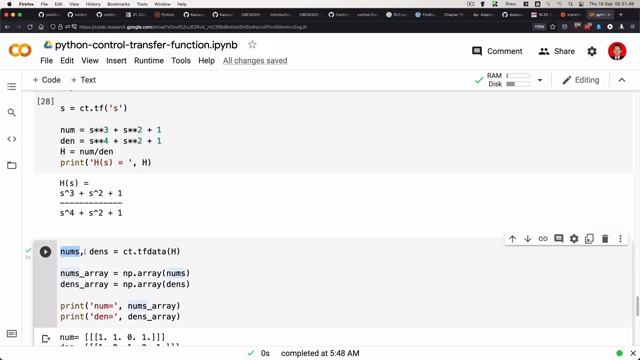This screenshot has width=640, height=360.
Task: Open the Insert menu
Action: [x=116, y=60]
